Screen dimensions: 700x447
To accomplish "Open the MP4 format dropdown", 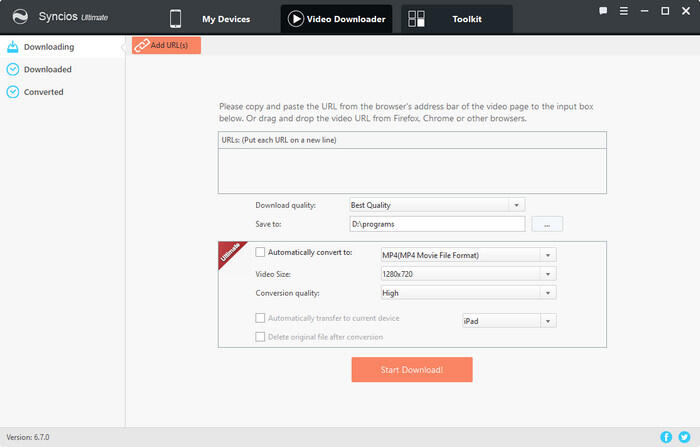I will (548, 255).
